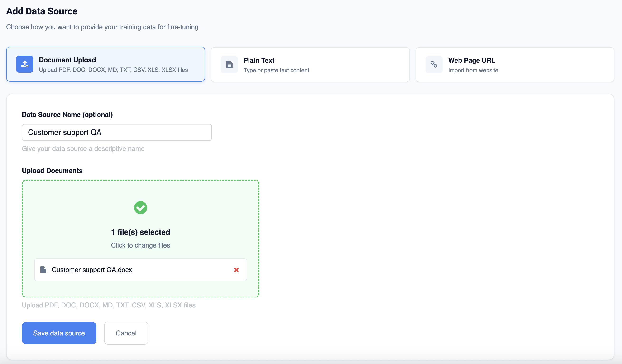Click the file icon beside Customer support QA.docx
This screenshot has width=622, height=364.
pos(43,270)
